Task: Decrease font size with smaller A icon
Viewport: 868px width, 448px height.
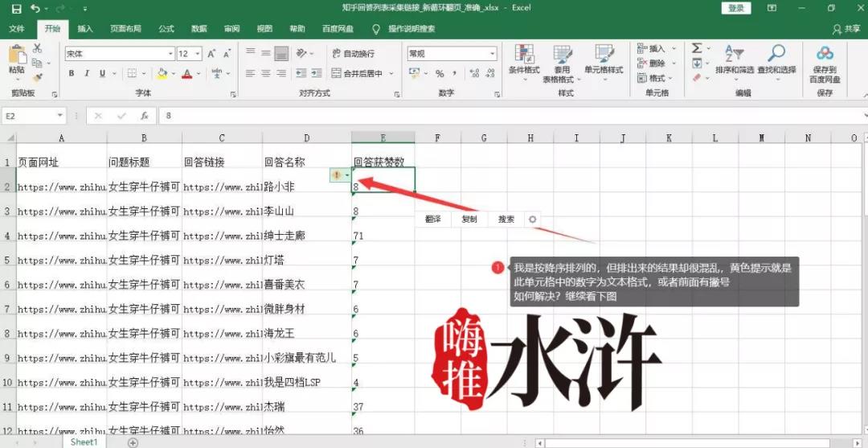Action: point(227,54)
